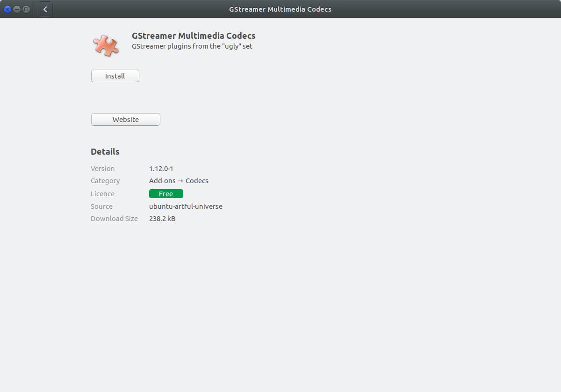
Task: Click the Version label
Action: [x=103, y=169]
